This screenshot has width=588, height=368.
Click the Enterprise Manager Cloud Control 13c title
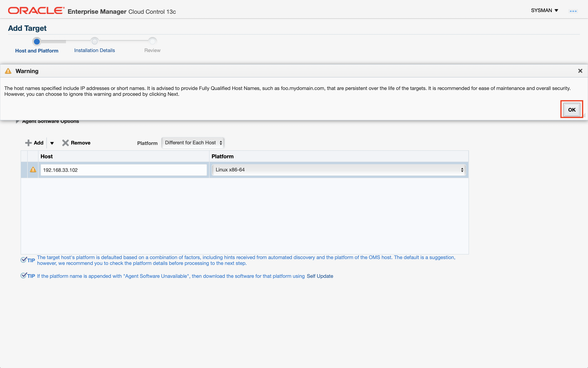[122, 12]
